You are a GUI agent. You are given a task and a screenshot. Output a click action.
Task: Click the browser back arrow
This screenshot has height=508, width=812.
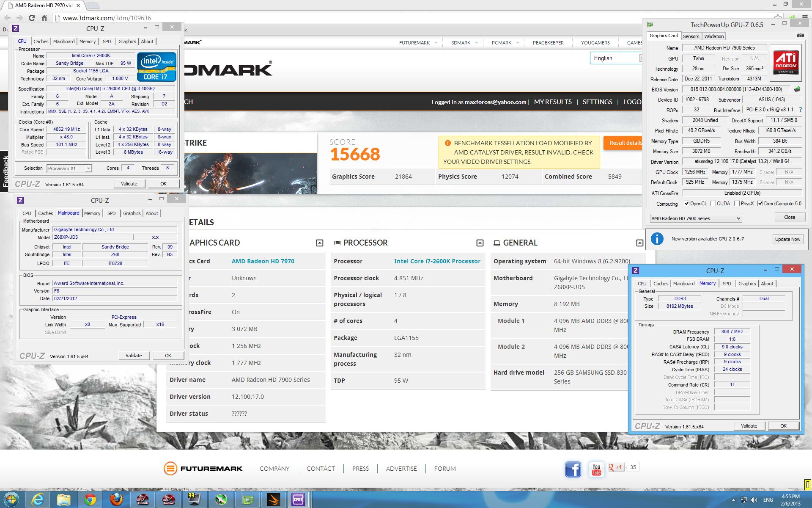tap(7, 18)
